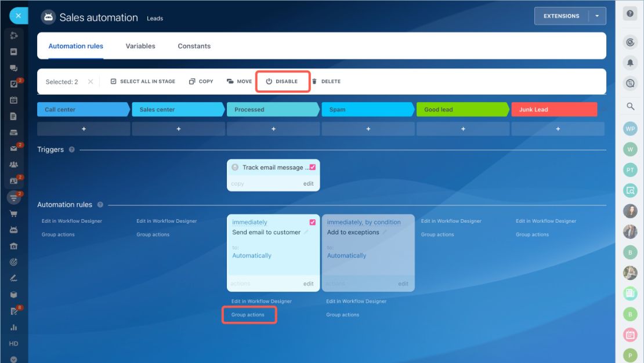
Task: Open the notifications bell icon
Action: click(630, 63)
